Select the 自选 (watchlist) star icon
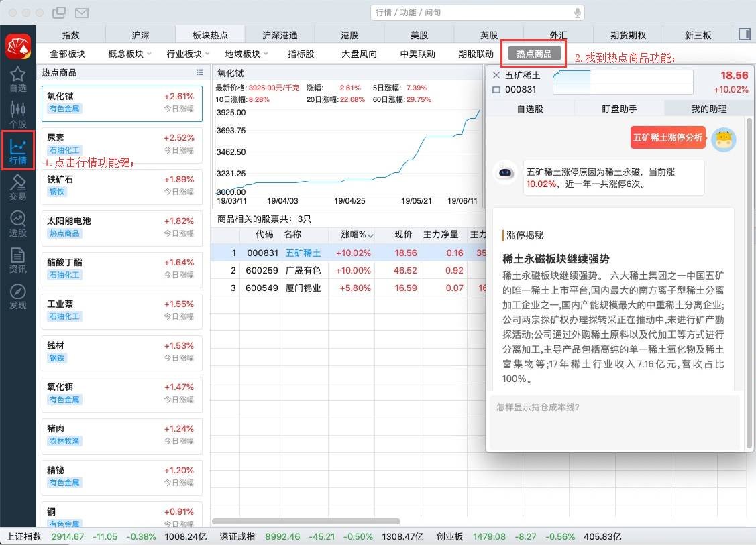The image size is (756, 545). (18, 76)
